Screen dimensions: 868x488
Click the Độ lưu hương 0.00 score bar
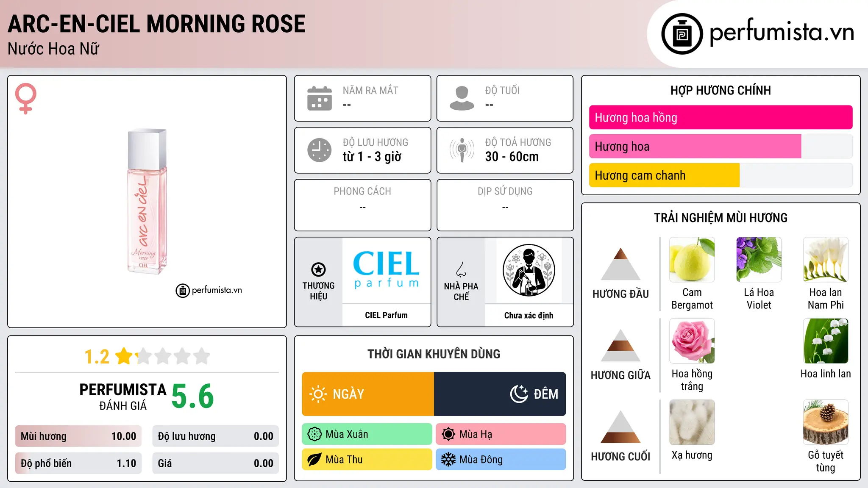point(215,436)
